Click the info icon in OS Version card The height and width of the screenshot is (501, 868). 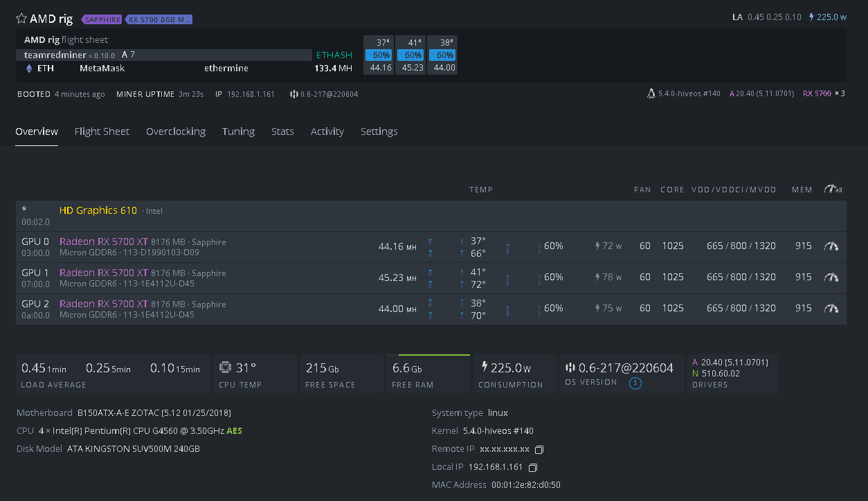(635, 383)
